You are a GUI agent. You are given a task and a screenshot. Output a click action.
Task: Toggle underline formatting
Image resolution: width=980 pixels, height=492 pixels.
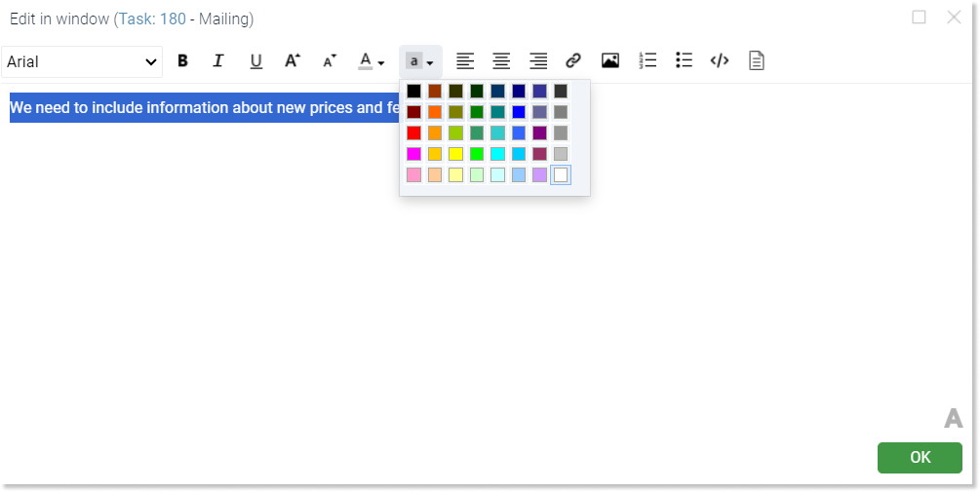255,61
